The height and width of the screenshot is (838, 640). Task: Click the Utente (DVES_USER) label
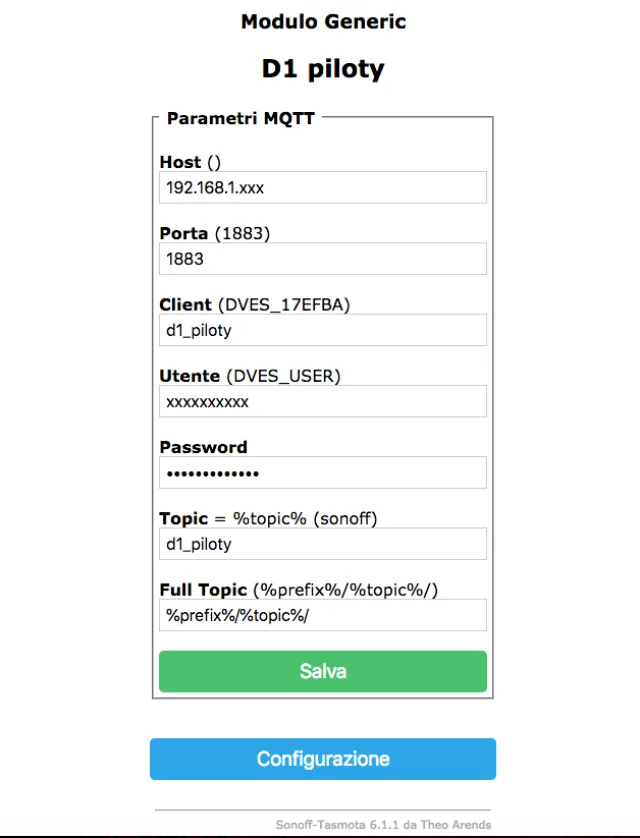point(250,376)
